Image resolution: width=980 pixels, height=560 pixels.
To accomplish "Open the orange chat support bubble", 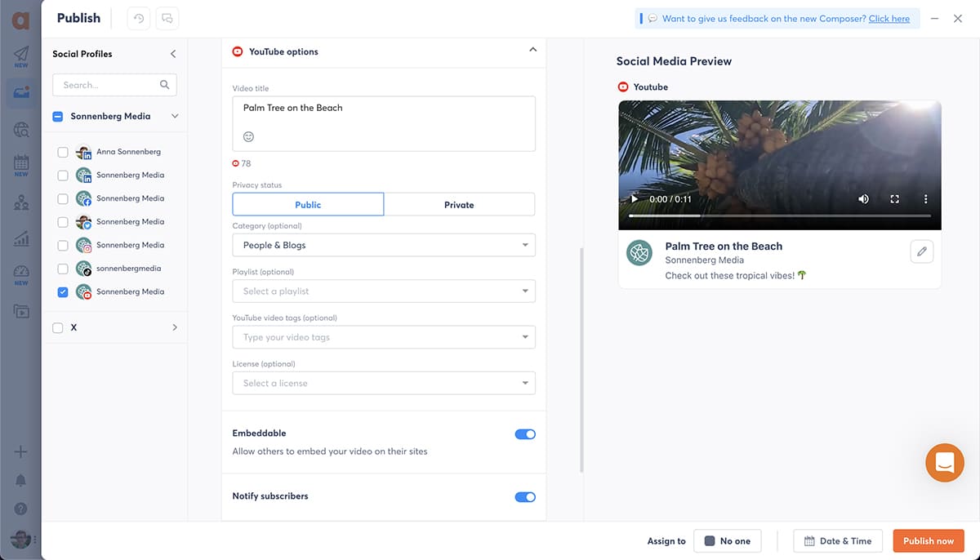I will [x=945, y=463].
